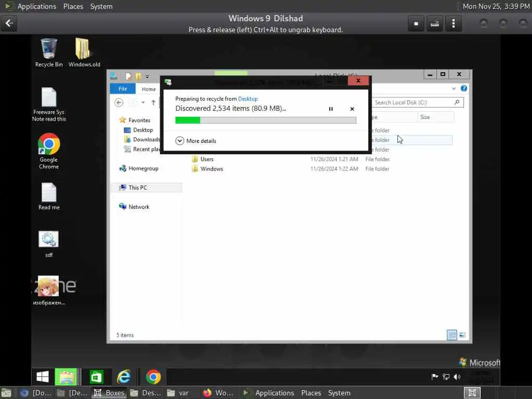This screenshot has height=399, width=532.
Task: Open Explorer help question mark
Action: pos(464,88)
